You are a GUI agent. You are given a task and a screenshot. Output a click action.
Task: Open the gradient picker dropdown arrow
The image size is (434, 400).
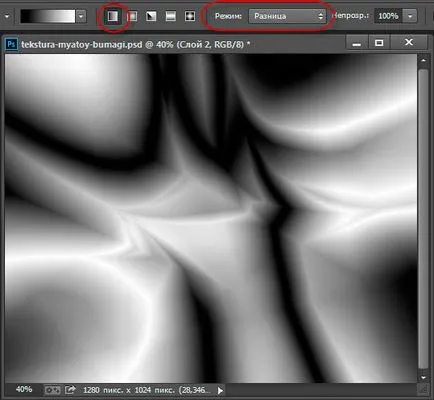pos(81,16)
